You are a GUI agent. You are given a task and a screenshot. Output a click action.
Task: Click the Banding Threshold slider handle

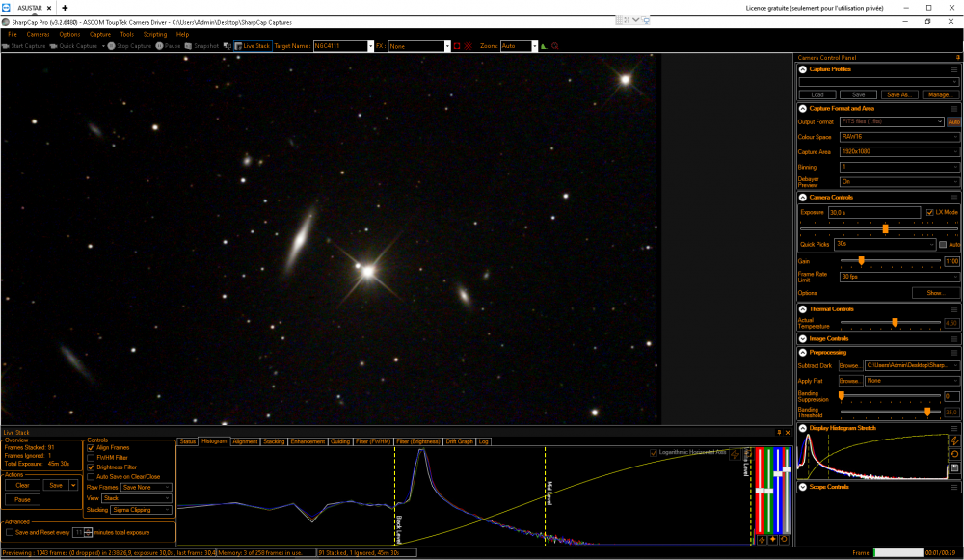[927, 412]
